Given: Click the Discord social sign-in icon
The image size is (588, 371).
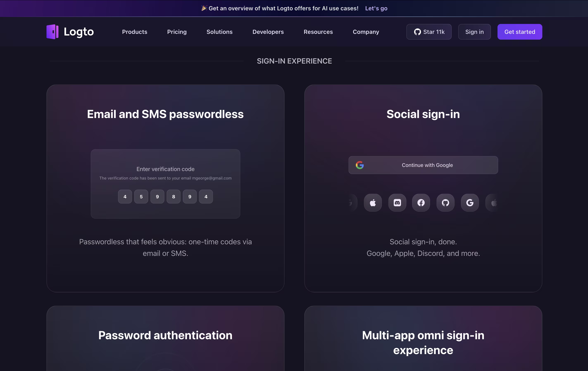Looking at the screenshot, I should 397,203.
